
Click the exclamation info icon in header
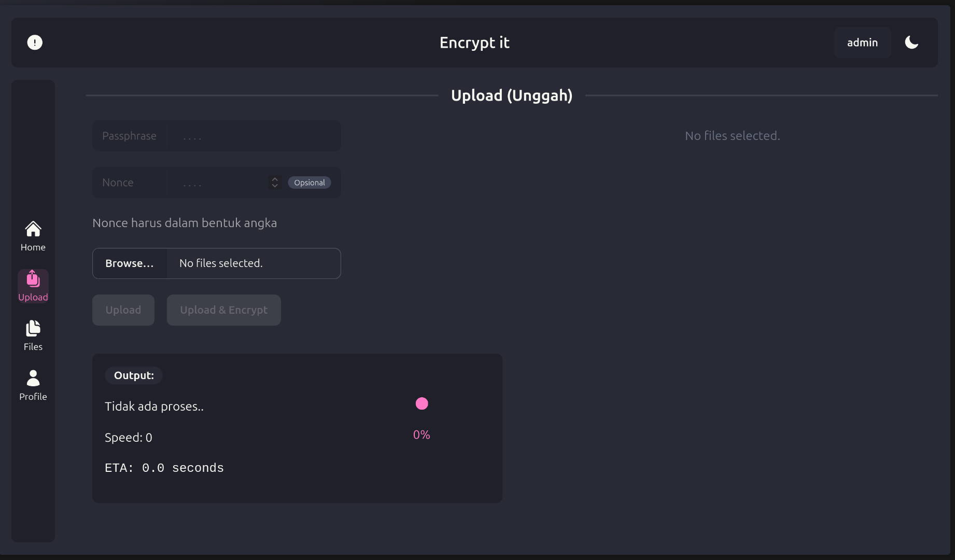tap(35, 43)
